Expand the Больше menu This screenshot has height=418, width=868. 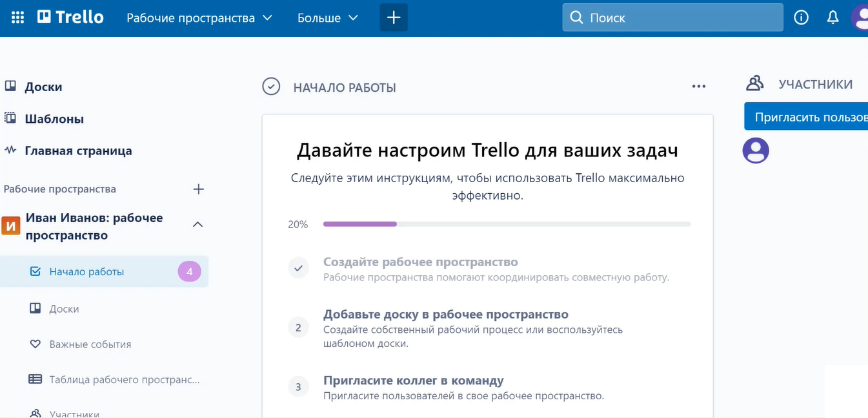click(327, 18)
